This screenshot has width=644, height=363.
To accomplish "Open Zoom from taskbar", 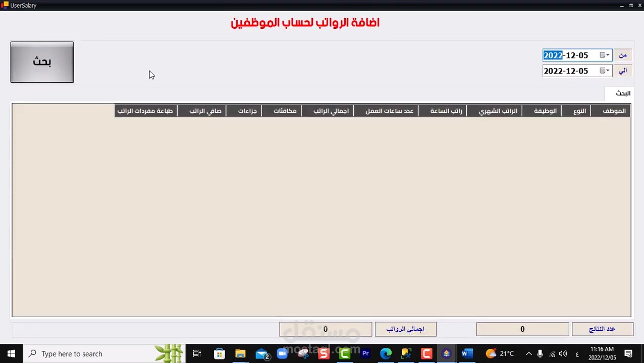I will point(282,354).
